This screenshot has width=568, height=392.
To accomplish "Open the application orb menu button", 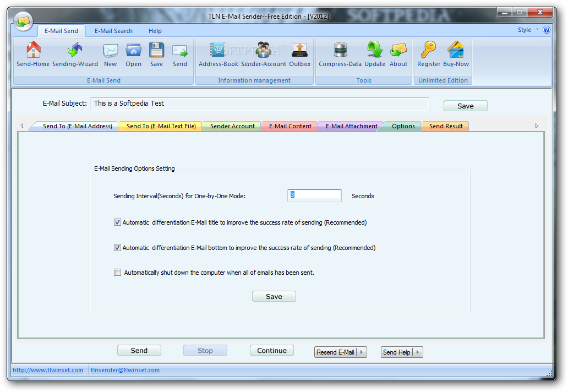I will 23,21.
